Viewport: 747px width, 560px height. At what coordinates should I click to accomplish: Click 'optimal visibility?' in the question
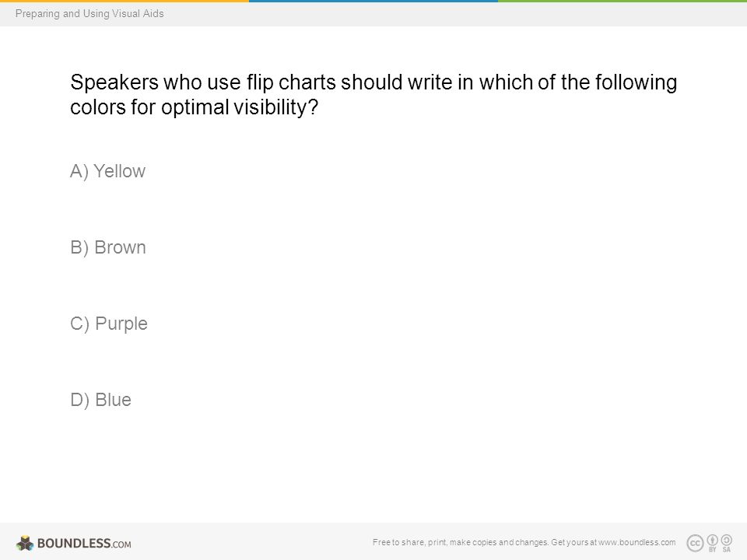[x=240, y=107]
